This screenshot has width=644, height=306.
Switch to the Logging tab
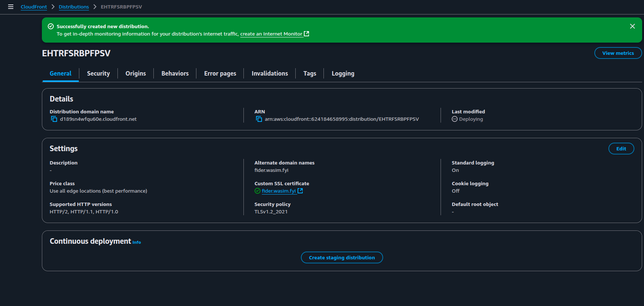pos(343,73)
